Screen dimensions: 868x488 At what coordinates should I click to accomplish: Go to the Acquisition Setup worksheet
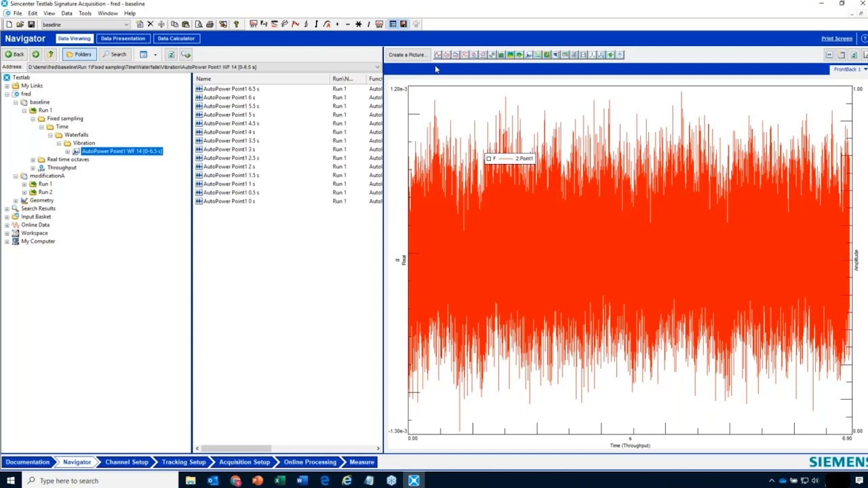tap(244, 462)
